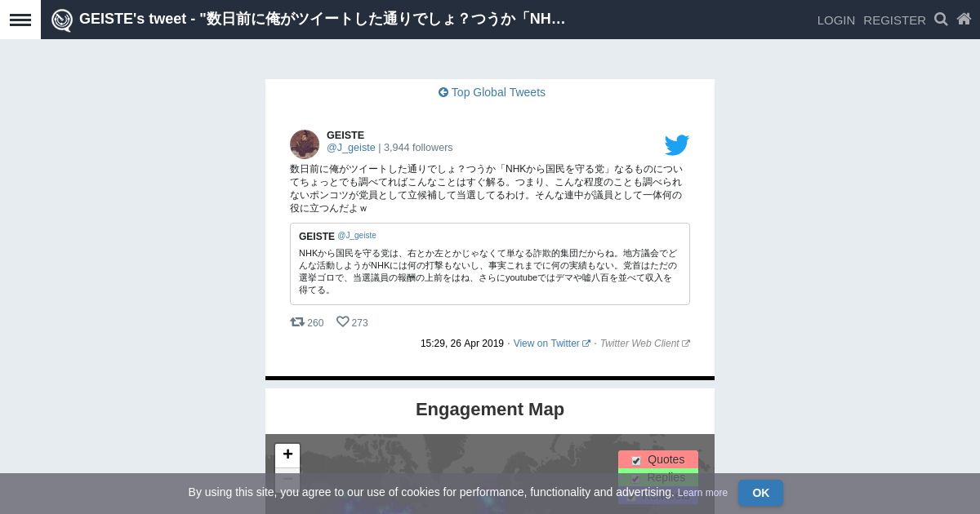
Task: Open the hamburger menu
Action: tap(20, 20)
